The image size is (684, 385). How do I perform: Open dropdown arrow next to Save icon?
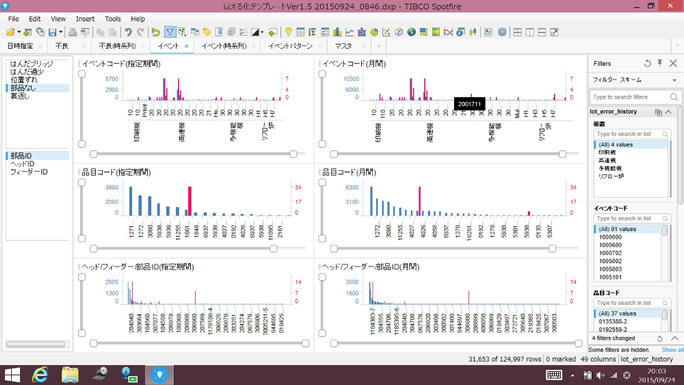pyautogui.click(x=61, y=32)
